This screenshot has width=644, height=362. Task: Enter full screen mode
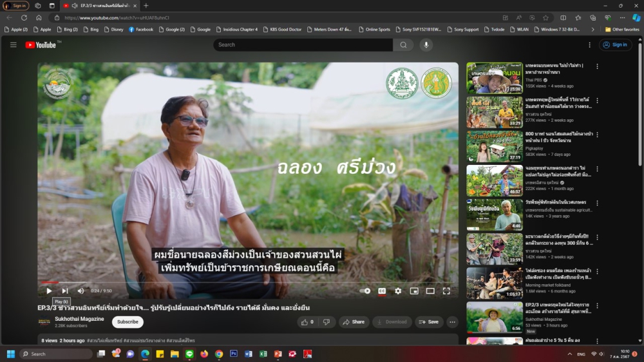click(446, 291)
